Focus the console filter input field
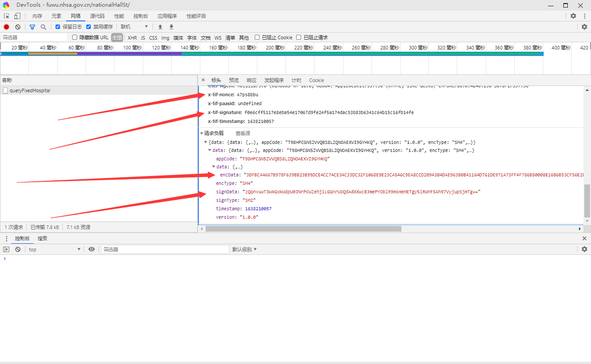The width and height of the screenshot is (591, 364). point(165,249)
